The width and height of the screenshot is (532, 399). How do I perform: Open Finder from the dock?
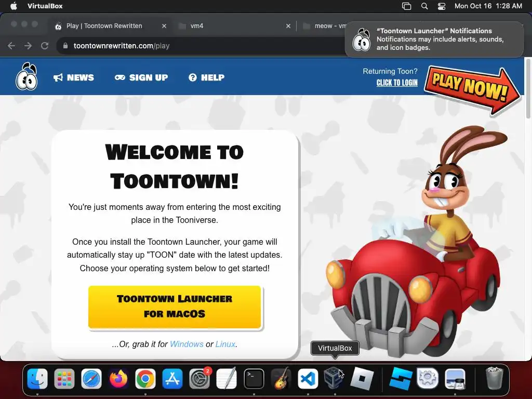(37, 379)
